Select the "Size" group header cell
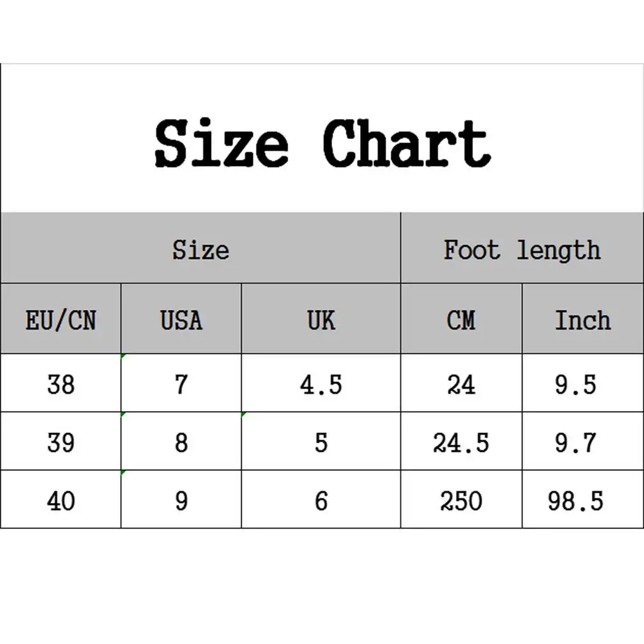 (200, 249)
